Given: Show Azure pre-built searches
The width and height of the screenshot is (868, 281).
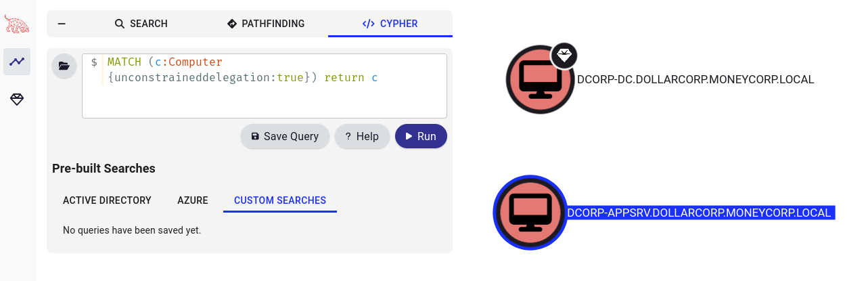Looking at the screenshot, I should tap(193, 200).
